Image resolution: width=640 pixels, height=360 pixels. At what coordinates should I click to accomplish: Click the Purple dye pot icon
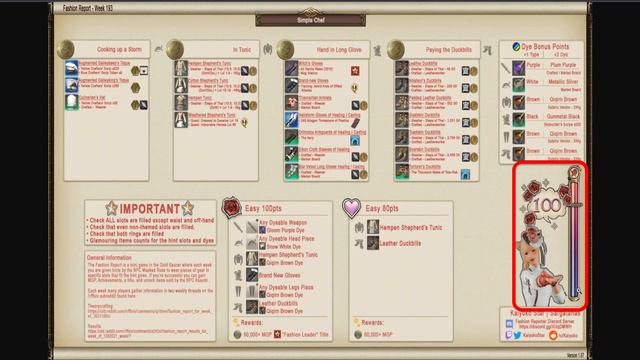click(518, 68)
